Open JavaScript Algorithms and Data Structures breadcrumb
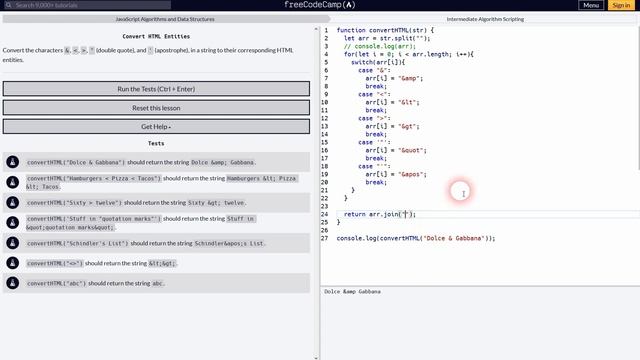The width and height of the screenshot is (640, 360). point(165,19)
